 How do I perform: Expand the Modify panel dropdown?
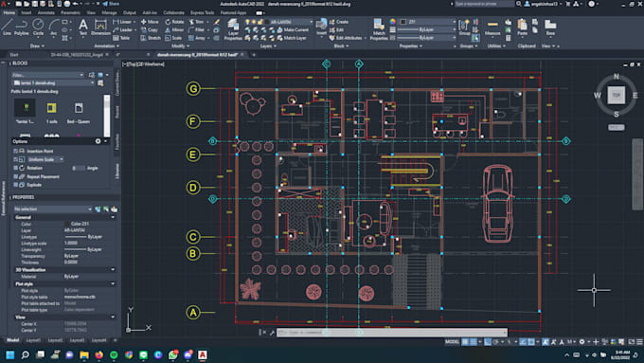180,46
